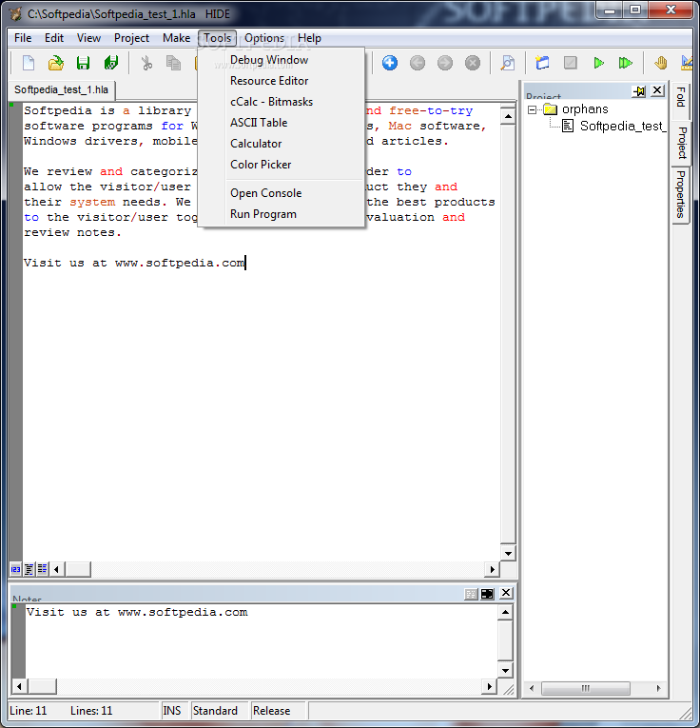Screen dimensions: 700x728
Task: Run the program with green play icon
Action: (598, 63)
